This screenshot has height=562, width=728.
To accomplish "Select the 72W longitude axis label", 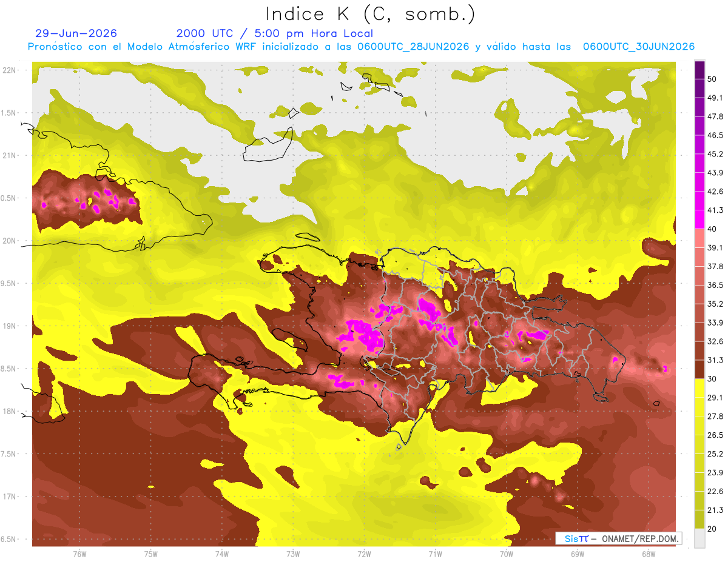I will 364,554.
